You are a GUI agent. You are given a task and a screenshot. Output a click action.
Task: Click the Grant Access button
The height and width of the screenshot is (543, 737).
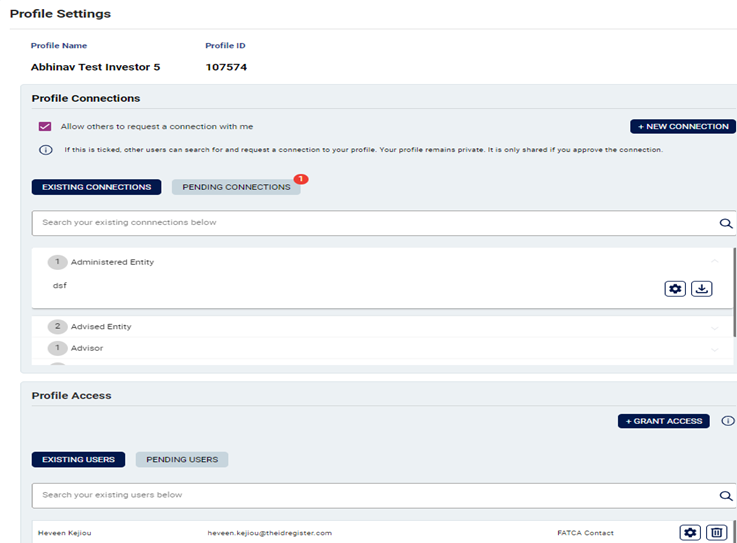[x=663, y=421]
